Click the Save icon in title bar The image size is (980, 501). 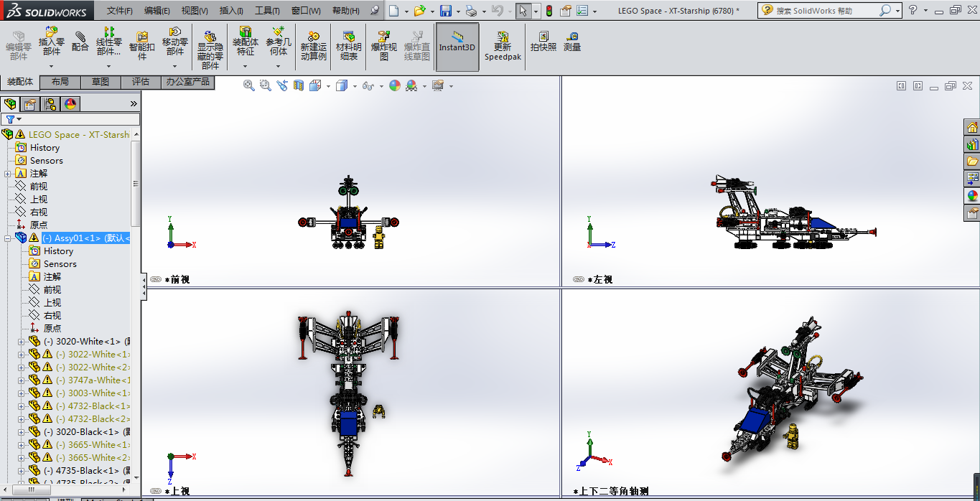pyautogui.click(x=446, y=11)
